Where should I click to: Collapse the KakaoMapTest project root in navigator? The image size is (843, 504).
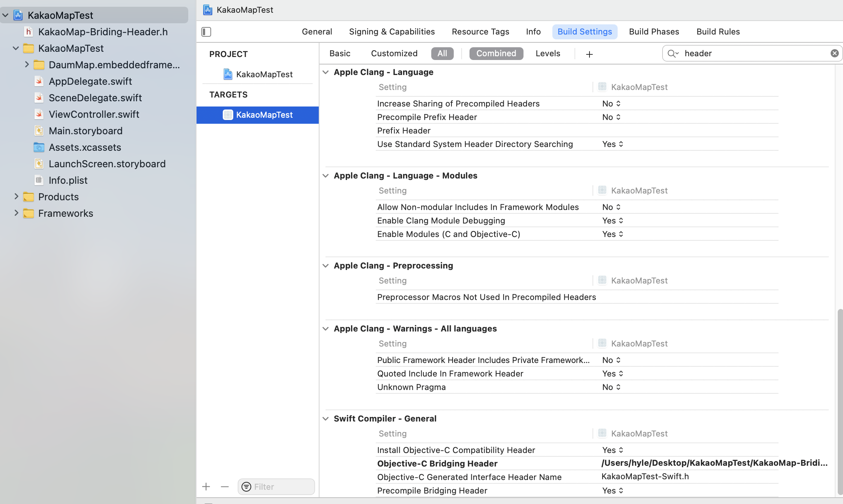tap(6, 15)
